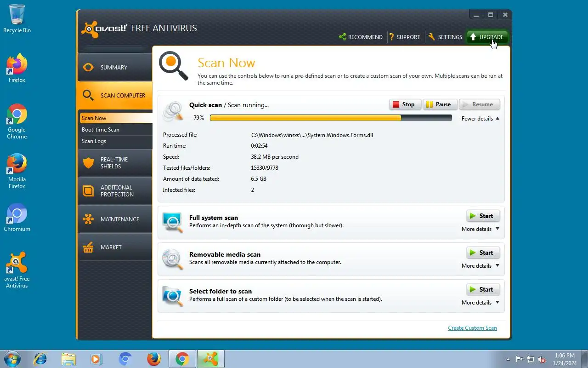Open Scan Logs submenu item

116,141
